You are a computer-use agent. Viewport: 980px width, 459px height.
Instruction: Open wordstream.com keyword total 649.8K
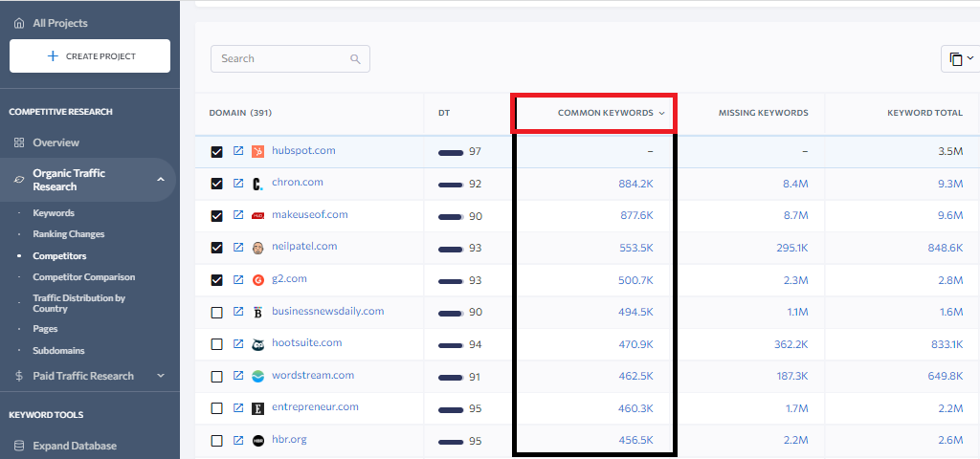pos(946,377)
